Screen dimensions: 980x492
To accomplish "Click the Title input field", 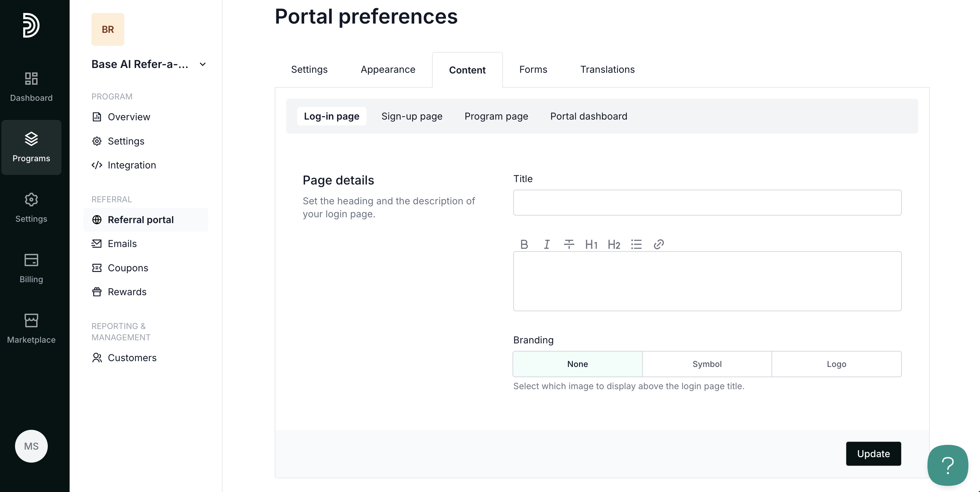I will (707, 203).
